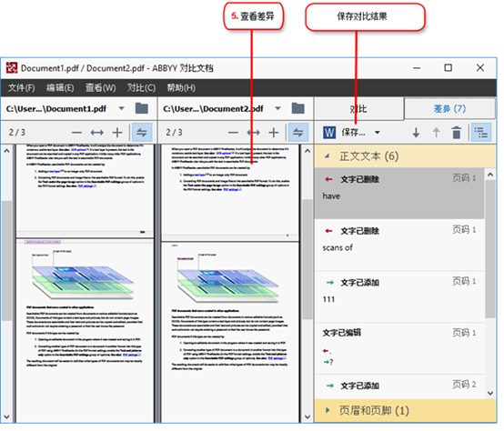Delete selected difference with trash icon

pyautogui.click(x=457, y=133)
